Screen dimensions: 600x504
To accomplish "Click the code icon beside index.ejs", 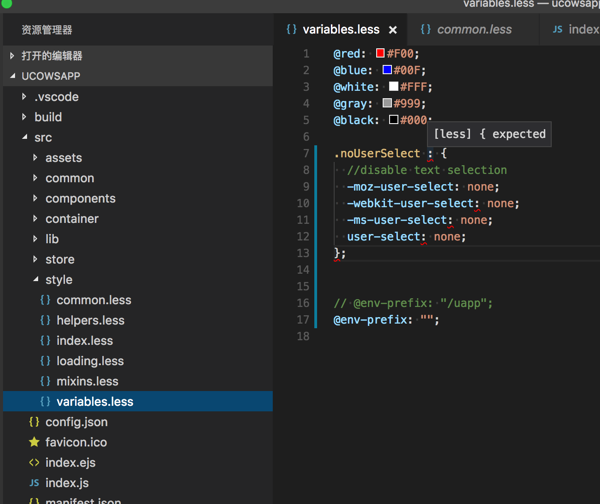I will (34, 462).
